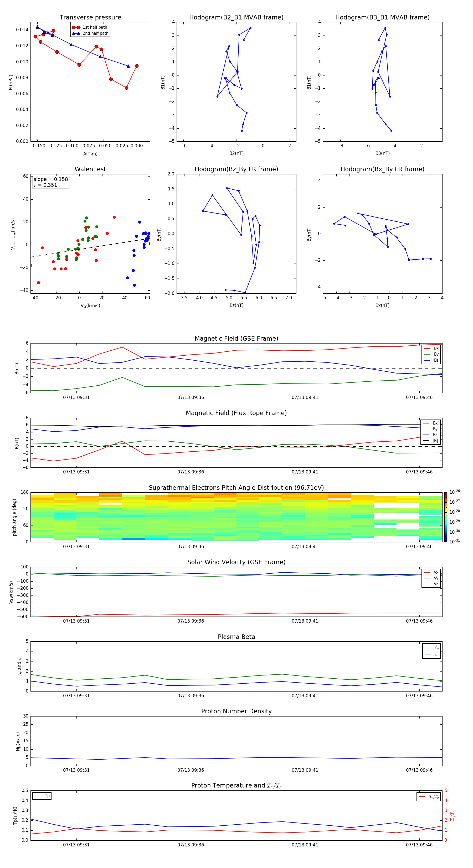Select the 'Tp' legend entry
The image size is (473, 868).
(x=42, y=796)
